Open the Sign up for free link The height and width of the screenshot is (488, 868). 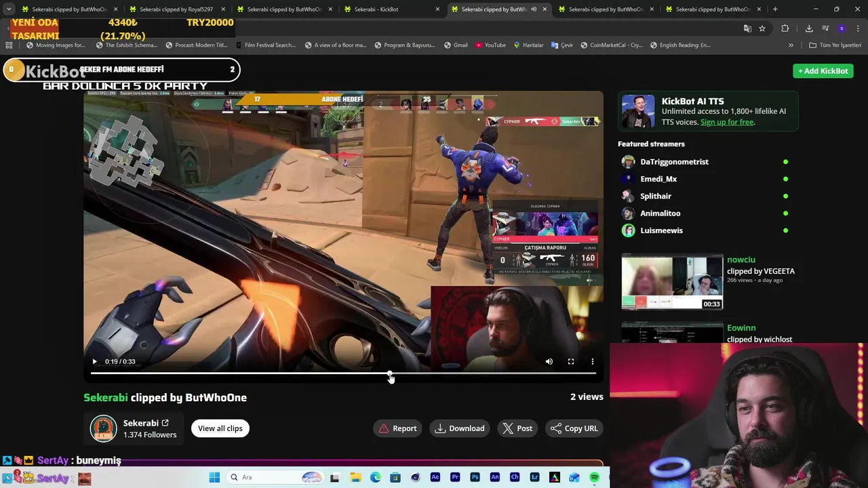[727, 122]
